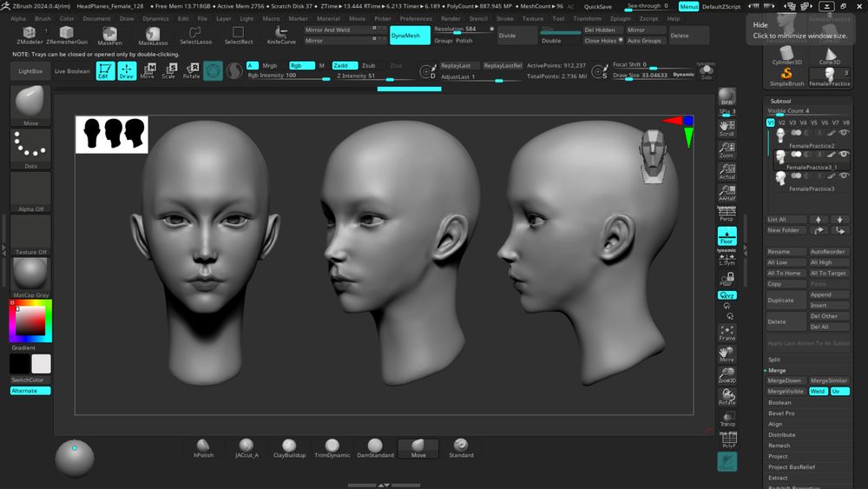
Task: Expand the Split section
Action: pos(774,360)
